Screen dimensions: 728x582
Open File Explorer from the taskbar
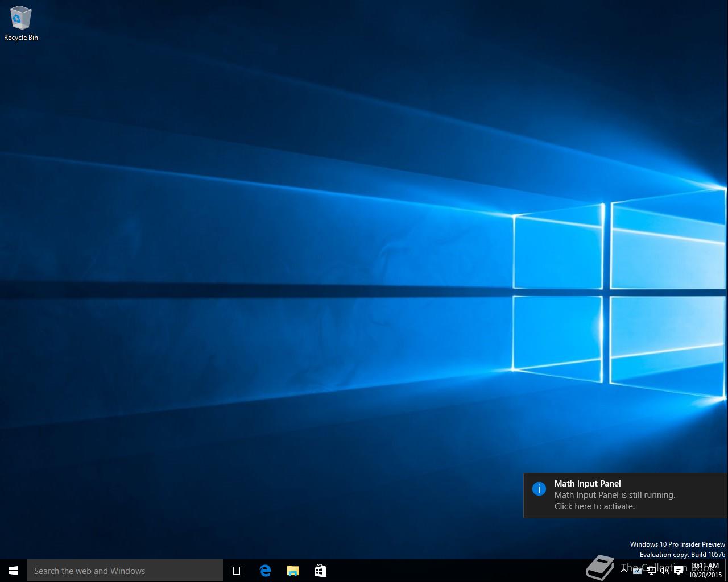pos(292,571)
